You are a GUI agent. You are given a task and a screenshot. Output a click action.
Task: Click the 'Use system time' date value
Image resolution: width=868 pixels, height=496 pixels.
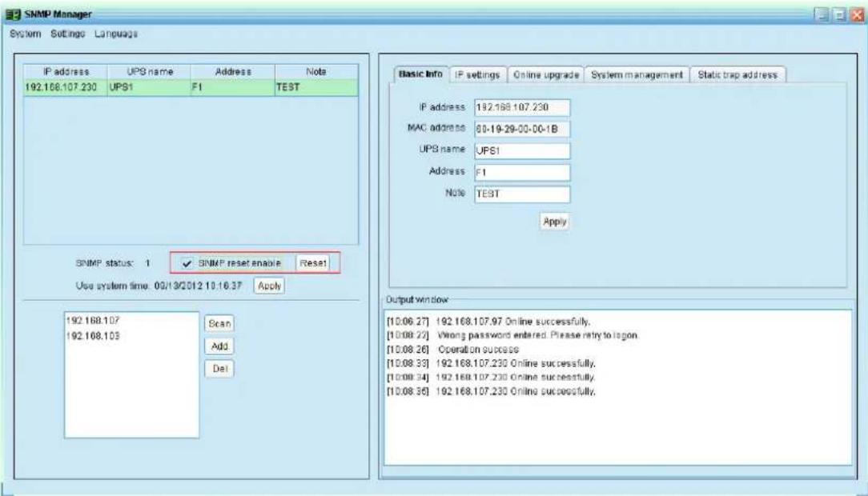click(x=198, y=286)
